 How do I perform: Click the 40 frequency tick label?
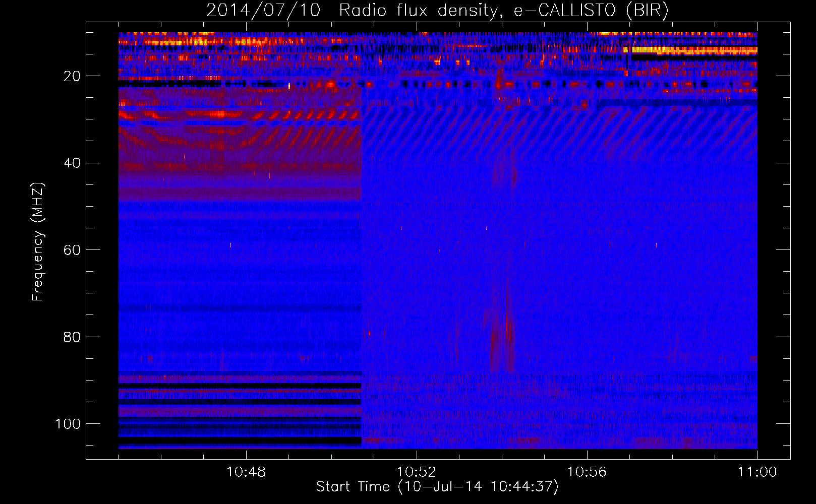[72, 163]
